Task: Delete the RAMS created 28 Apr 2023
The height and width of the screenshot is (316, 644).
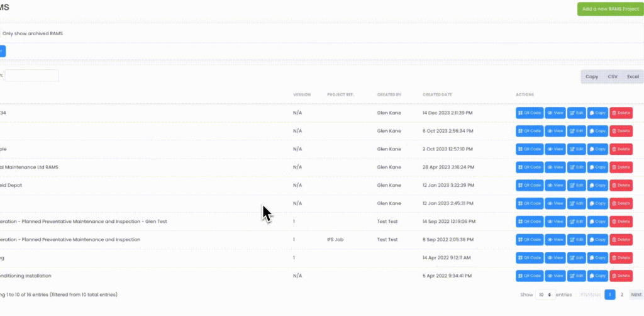Action: (x=621, y=167)
